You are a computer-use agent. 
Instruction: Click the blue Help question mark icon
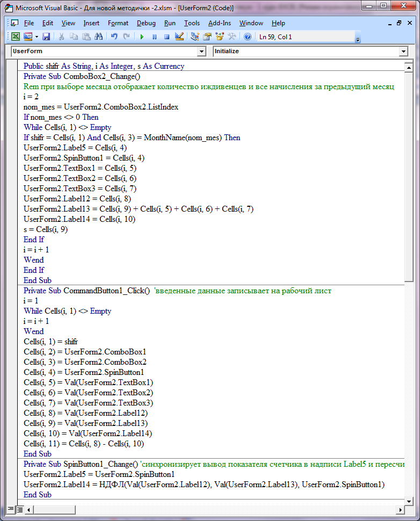(x=247, y=37)
